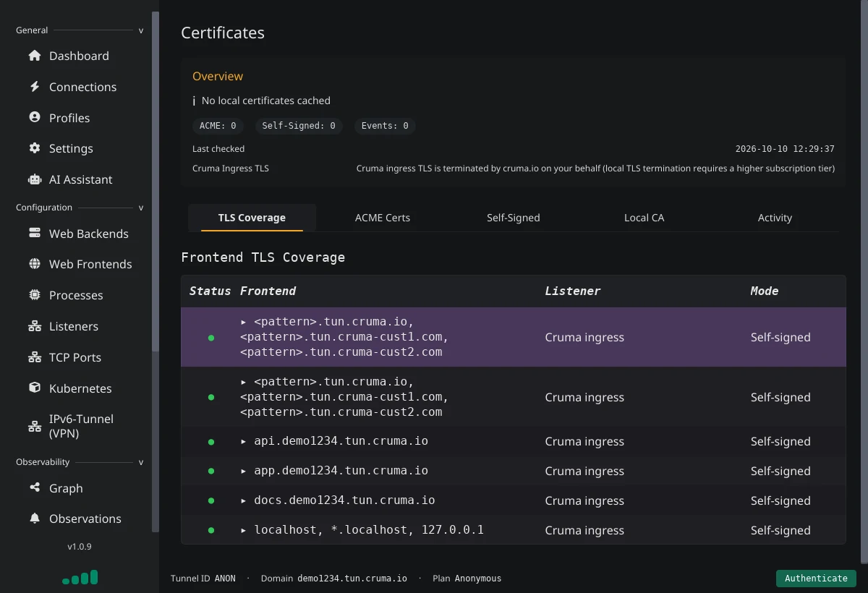This screenshot has width=868, height=593.
Task: Click Self-signed mode for api.demo1234 row
Action: tap(780, 441)
